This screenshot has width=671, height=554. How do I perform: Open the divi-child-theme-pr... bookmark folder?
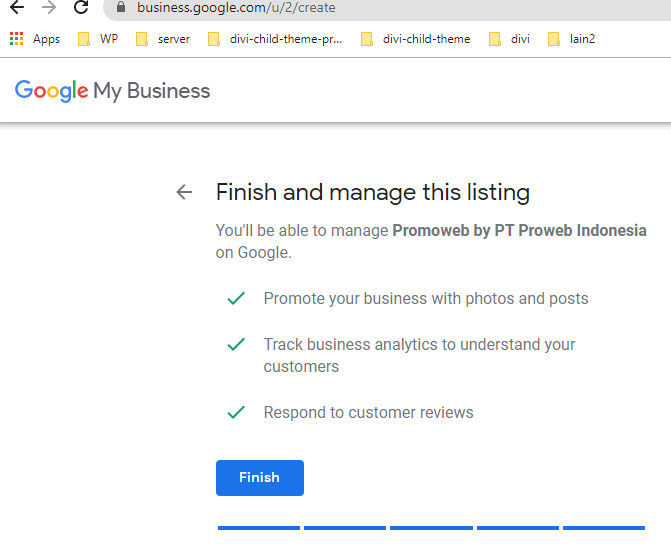coord(275,39)
